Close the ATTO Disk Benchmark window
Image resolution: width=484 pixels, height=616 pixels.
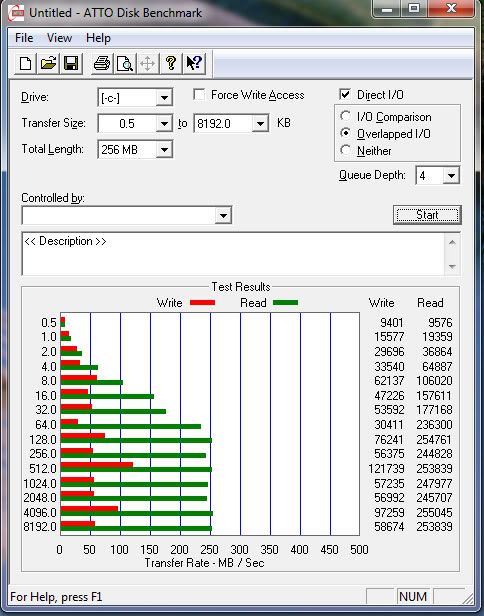coord(451,9)
